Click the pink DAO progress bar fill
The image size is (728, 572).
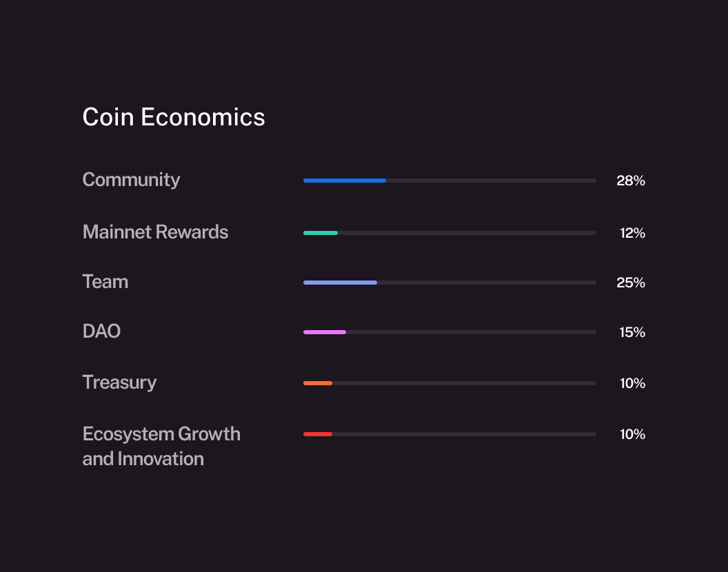pos(325,332)
